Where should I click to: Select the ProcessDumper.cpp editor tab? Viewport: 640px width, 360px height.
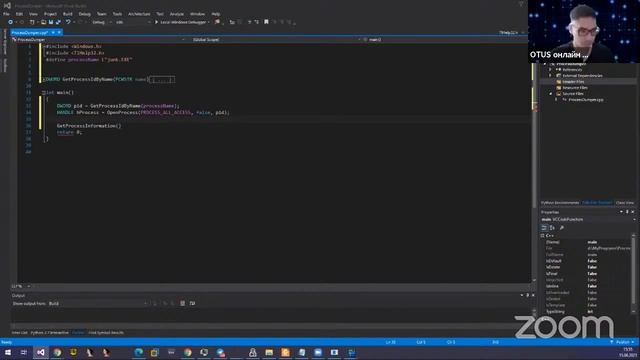30,33
